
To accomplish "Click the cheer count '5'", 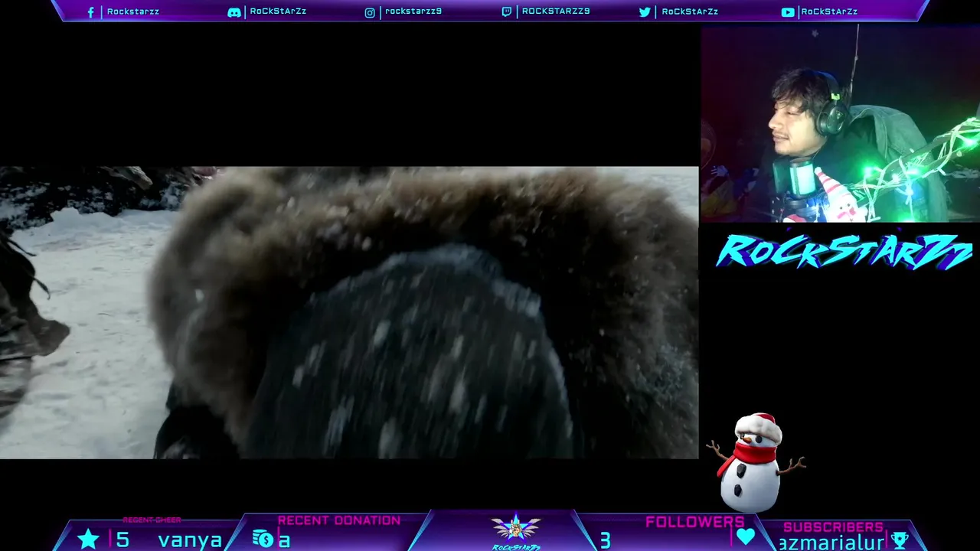I will point(122,540).
